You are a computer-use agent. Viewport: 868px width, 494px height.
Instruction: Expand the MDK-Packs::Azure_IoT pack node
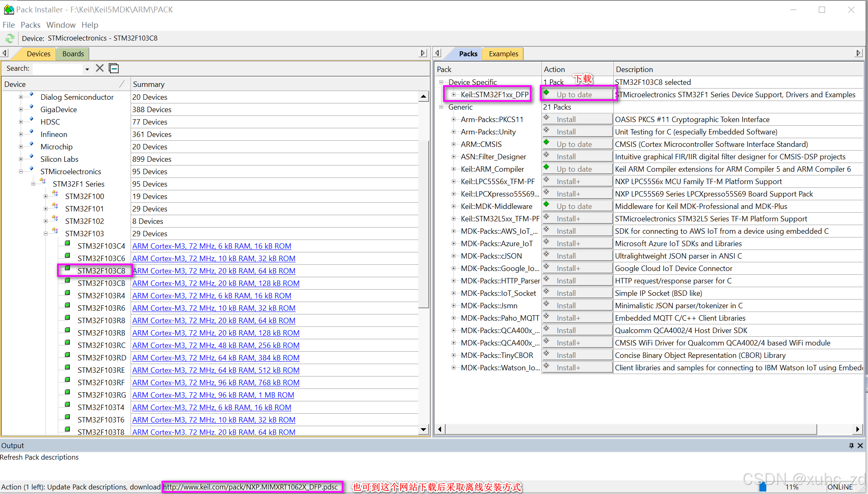click(x=453, y=244)
